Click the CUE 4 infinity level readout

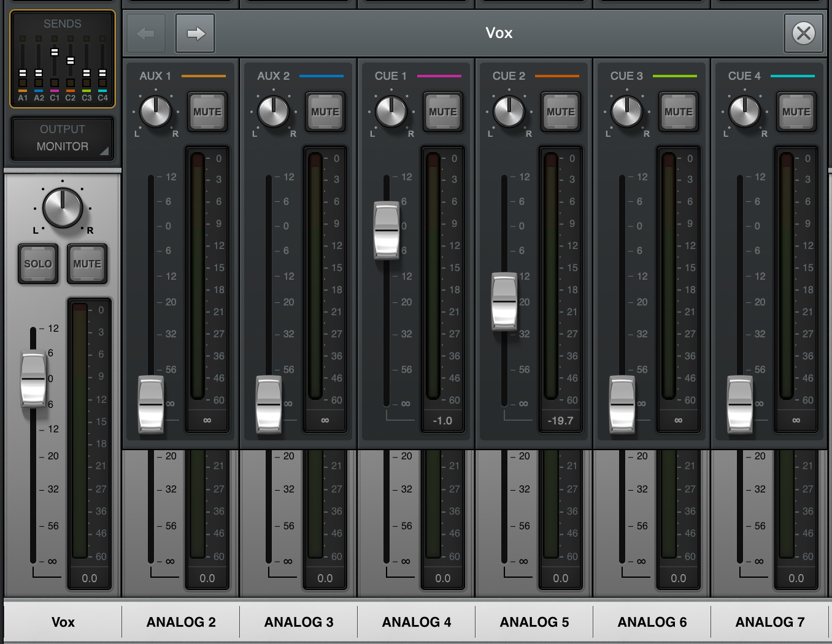coord(796,421)
